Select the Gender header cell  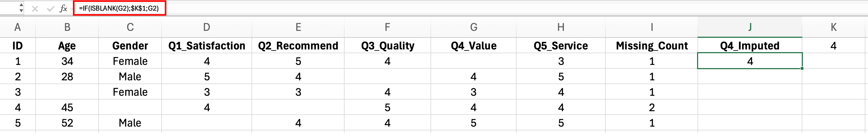click(x=130, y=46)
